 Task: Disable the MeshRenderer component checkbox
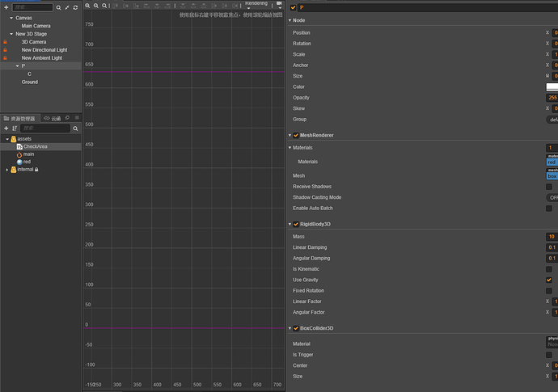[x=296, y=135]
